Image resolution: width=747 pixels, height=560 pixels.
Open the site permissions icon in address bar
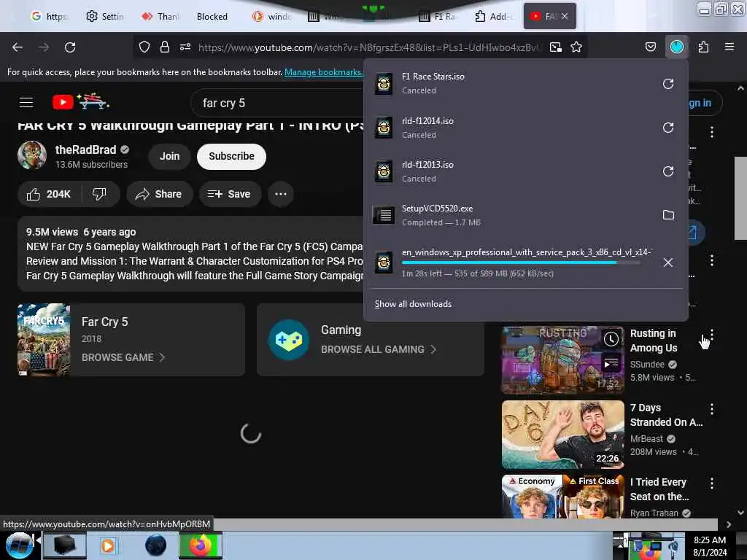point(185,47)
